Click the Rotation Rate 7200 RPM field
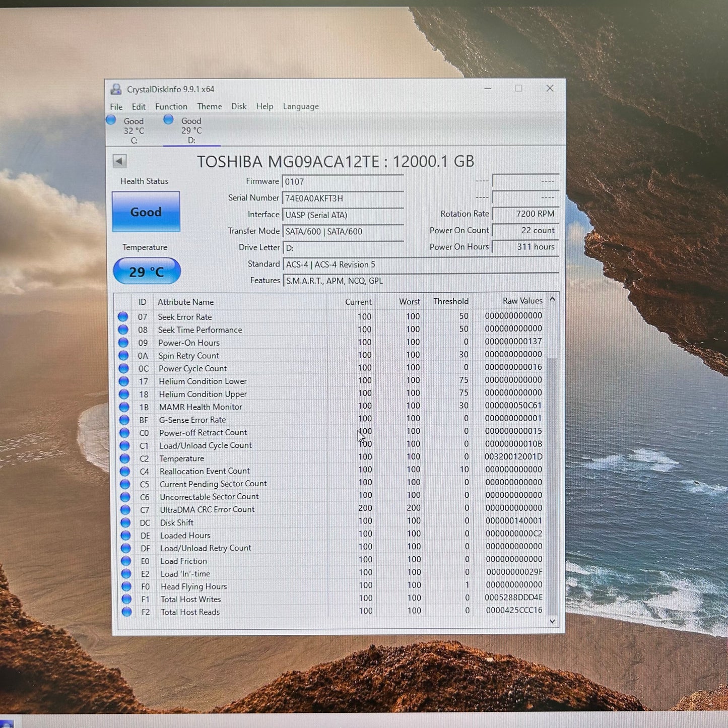728x728 pixels. (525, 214)
